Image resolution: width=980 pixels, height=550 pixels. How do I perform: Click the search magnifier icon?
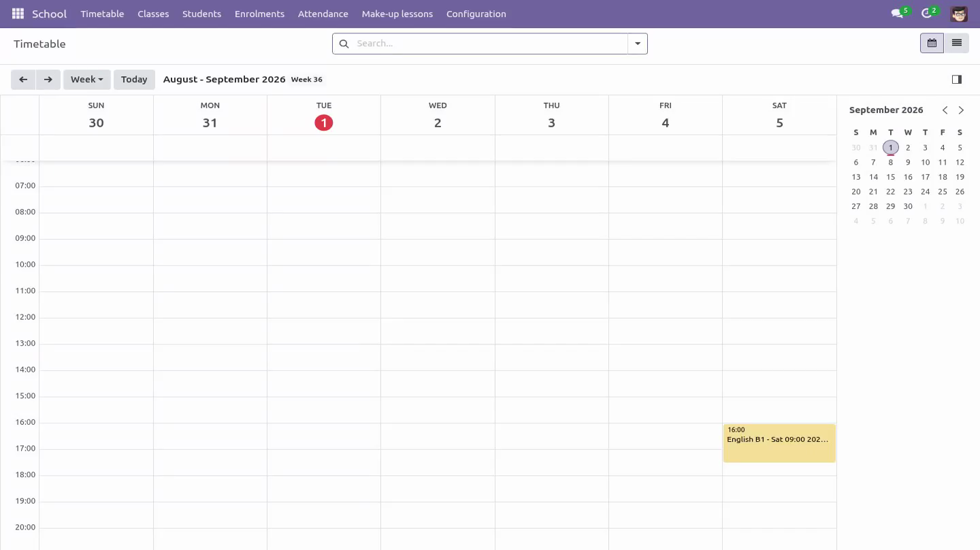[344, 44]
